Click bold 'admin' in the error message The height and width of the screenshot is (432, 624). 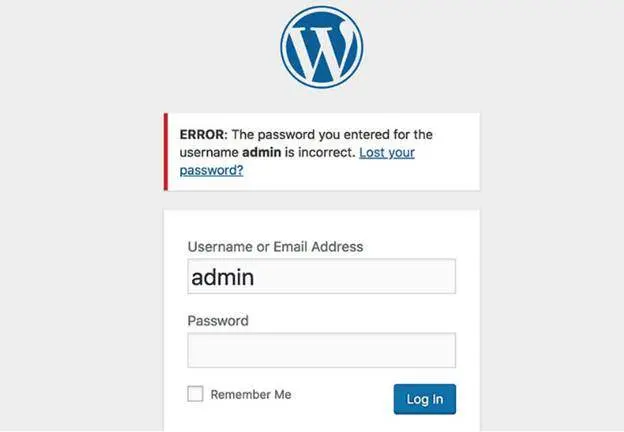pyautogui.click(x=261, y=152)
